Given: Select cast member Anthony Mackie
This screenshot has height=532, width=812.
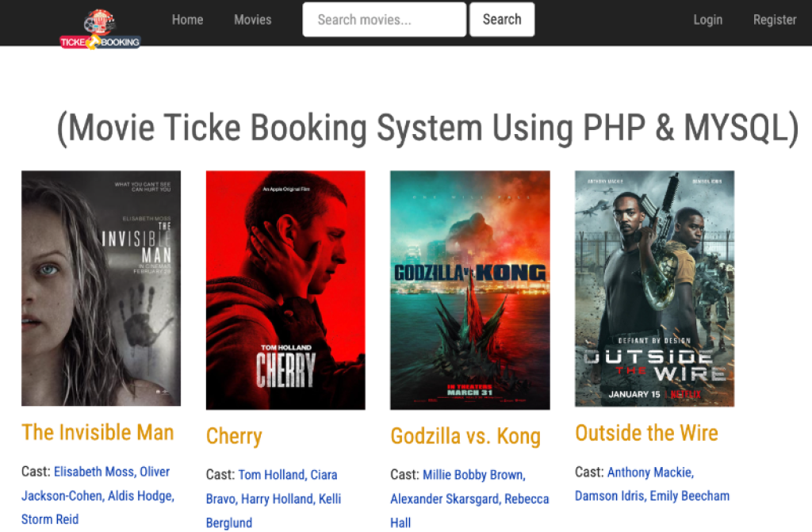Looking at the screenshot, I should (x=649, y=471).
